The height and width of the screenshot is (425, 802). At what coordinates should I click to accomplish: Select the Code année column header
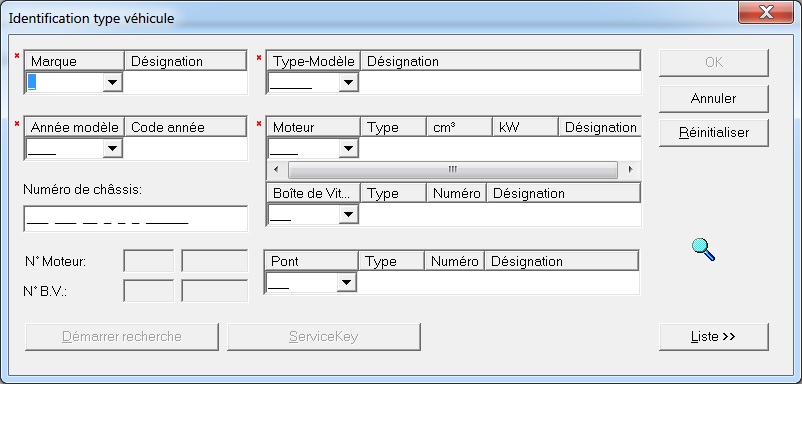click(186, 127)
